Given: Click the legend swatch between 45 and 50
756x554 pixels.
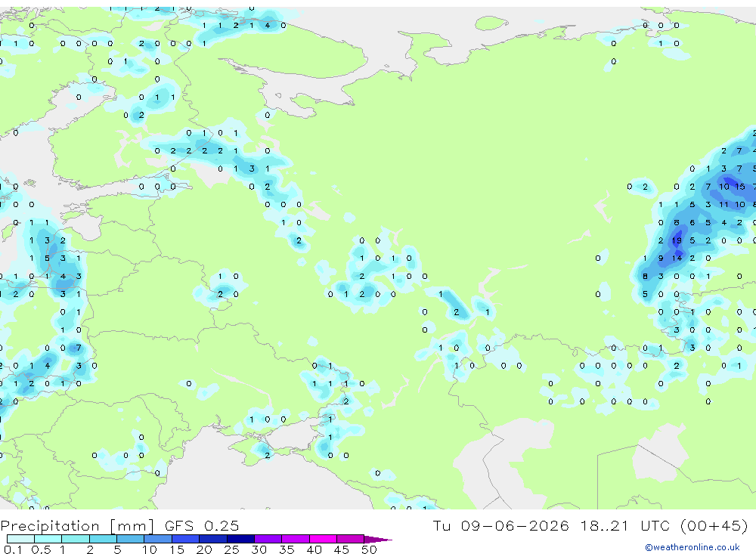Looking at the screenshot, I should tap(350, 539).
